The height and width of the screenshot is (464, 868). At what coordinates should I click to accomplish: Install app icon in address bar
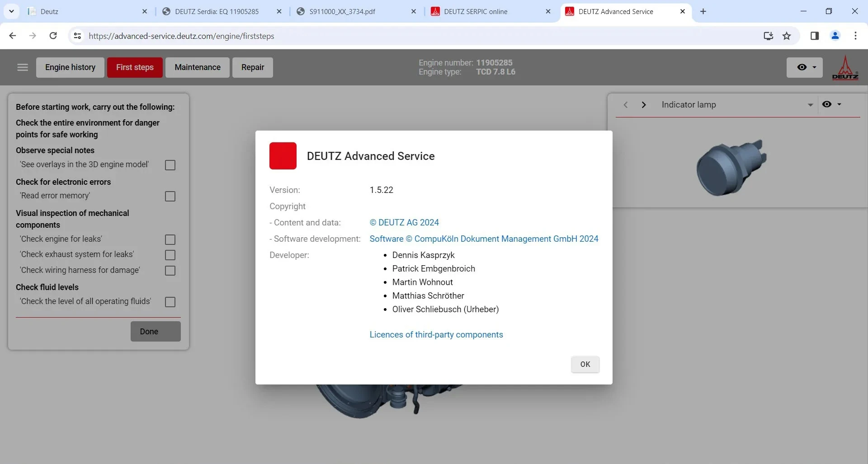tap(768, 36)
